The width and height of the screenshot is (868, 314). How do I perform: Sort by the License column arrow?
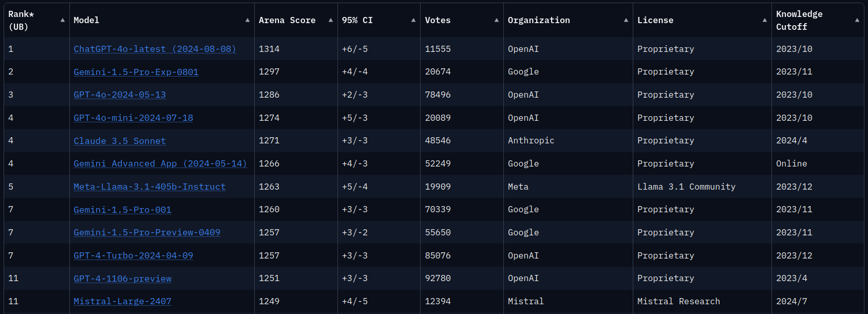[765, 20]
